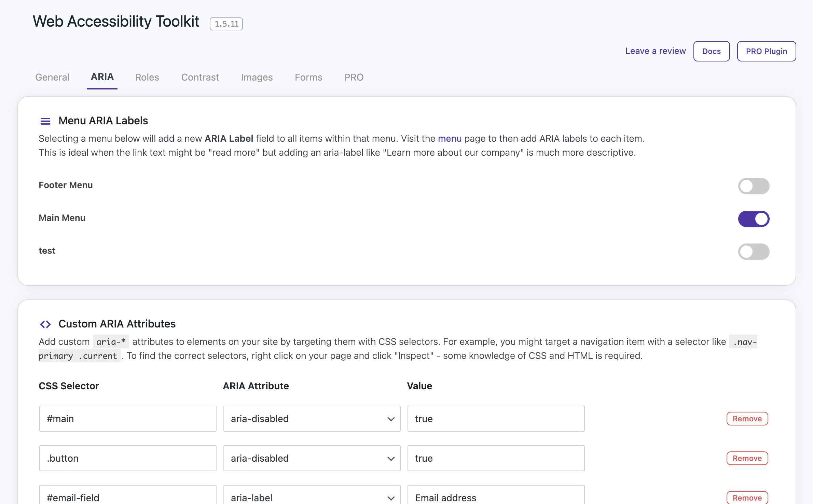Click the .button CSS selector field

tap(127, 458)
